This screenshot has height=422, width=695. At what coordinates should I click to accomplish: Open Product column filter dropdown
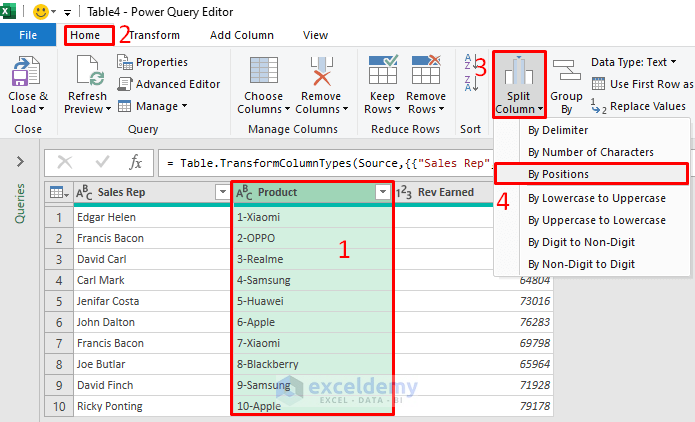(x=382, y=192)
